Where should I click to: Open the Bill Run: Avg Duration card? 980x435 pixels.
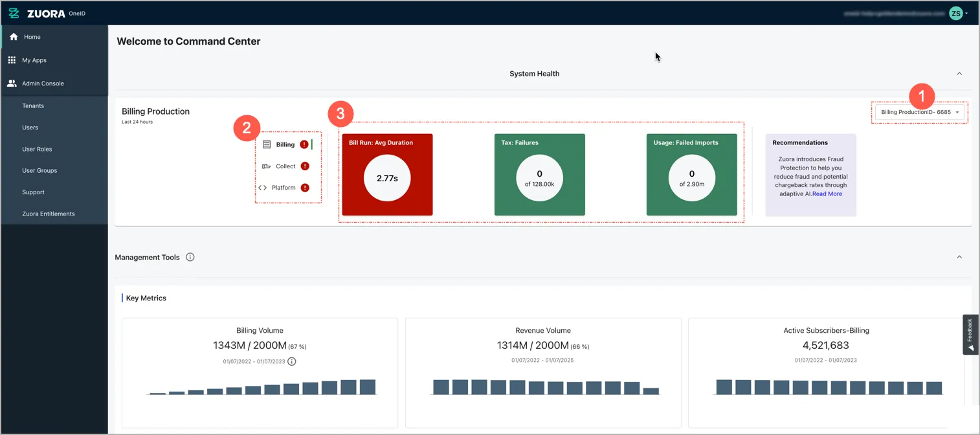(x=387, y=175)
